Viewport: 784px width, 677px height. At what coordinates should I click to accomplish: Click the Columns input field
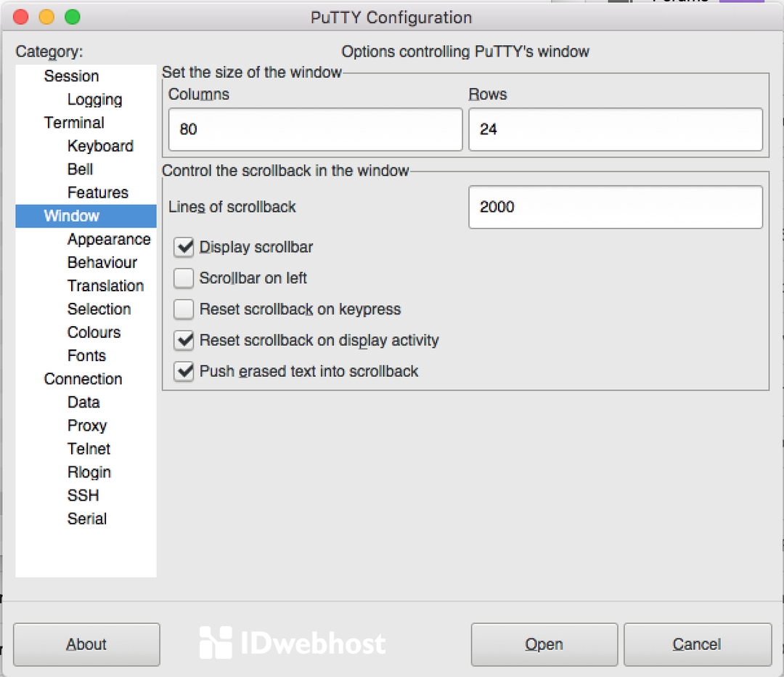[315, 129]
